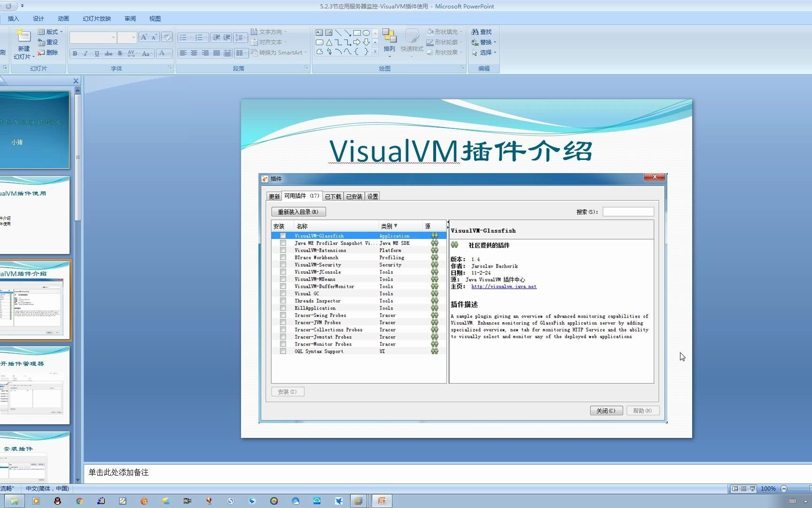Screen dimensions: 812x508
Task: Click inside the plugin search (搜索) field
Action: point(628,211)
